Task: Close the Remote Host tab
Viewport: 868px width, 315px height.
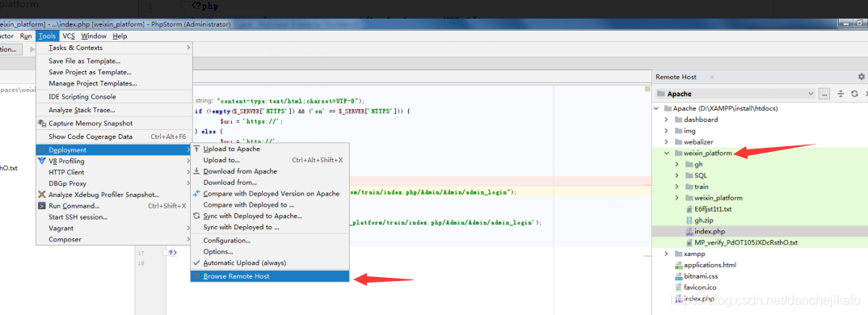Action: point(712,77)
